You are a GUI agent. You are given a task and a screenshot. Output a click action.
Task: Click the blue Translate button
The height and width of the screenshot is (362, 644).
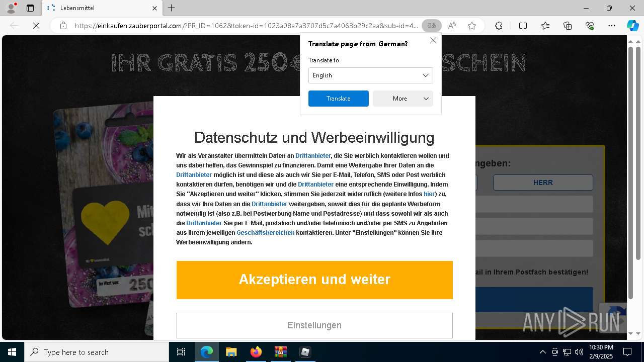click(338, 99)
